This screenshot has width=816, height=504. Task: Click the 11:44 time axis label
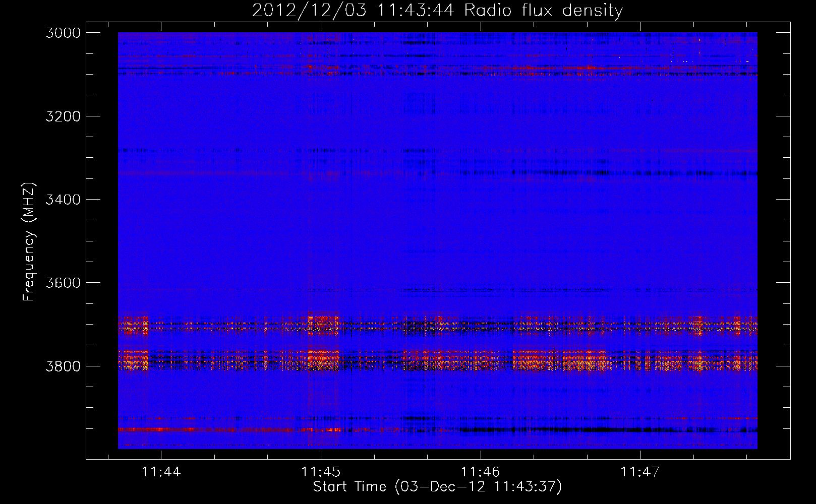[161, 472]
